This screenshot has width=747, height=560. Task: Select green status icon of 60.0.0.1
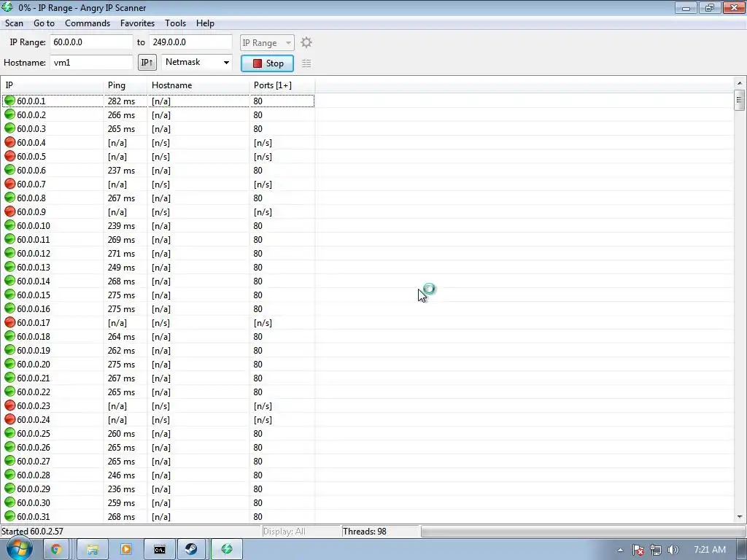[10, 101]
